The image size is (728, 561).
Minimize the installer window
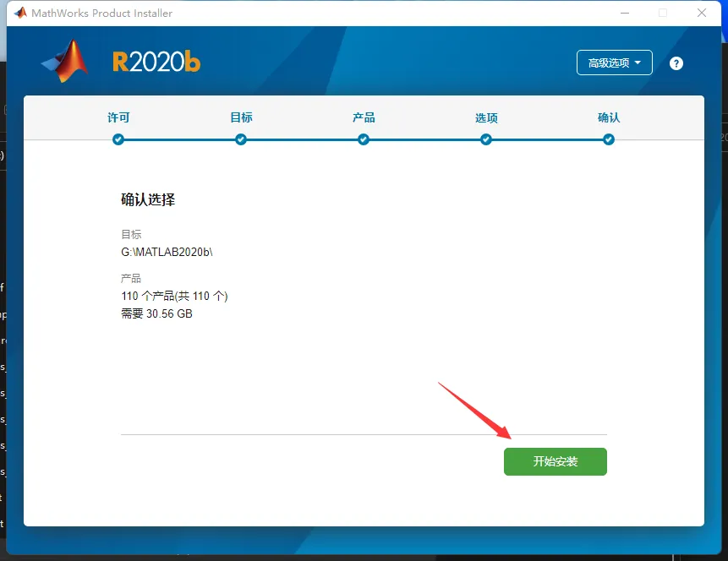tap(625, 13)
